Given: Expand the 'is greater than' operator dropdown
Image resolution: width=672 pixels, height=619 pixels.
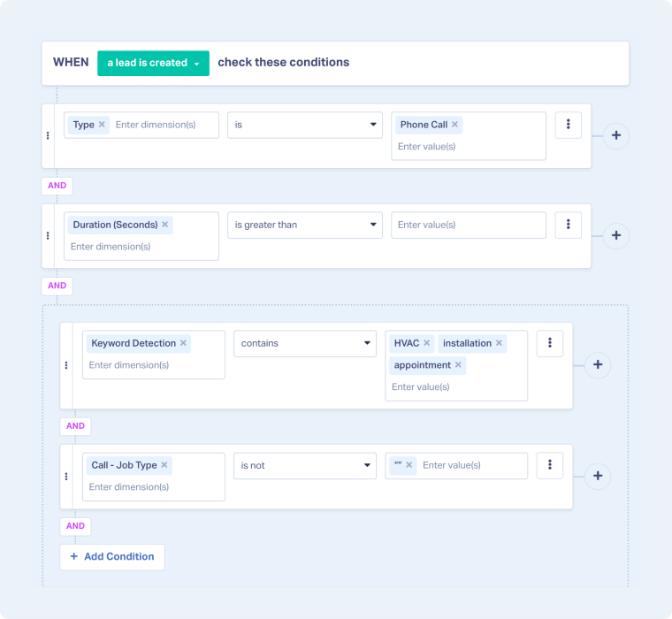Looking at the screenshot, I should click(x=304, y=225).
